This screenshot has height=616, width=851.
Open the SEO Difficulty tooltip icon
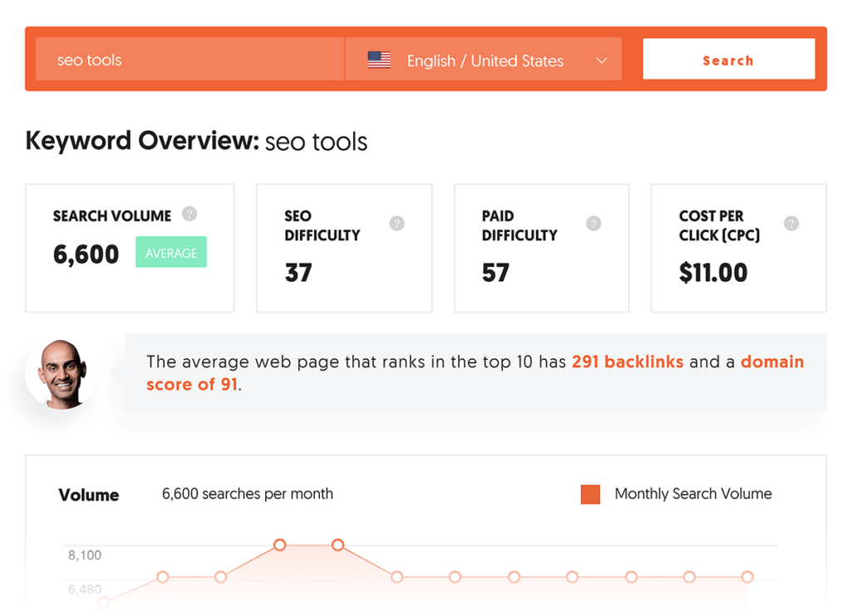pyautogui.click(x=396, y=224)
